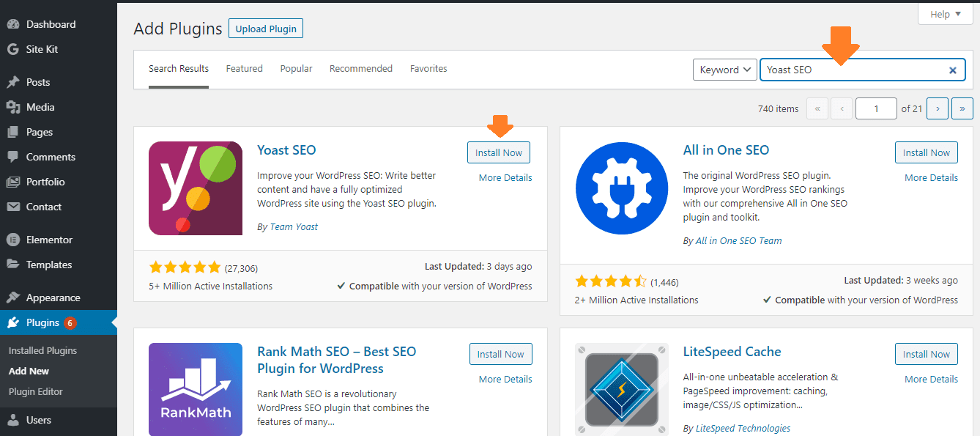980x436 pixels.
Task: Open the LiteSpeed Cache title link
Action: [x=732, y=352]
